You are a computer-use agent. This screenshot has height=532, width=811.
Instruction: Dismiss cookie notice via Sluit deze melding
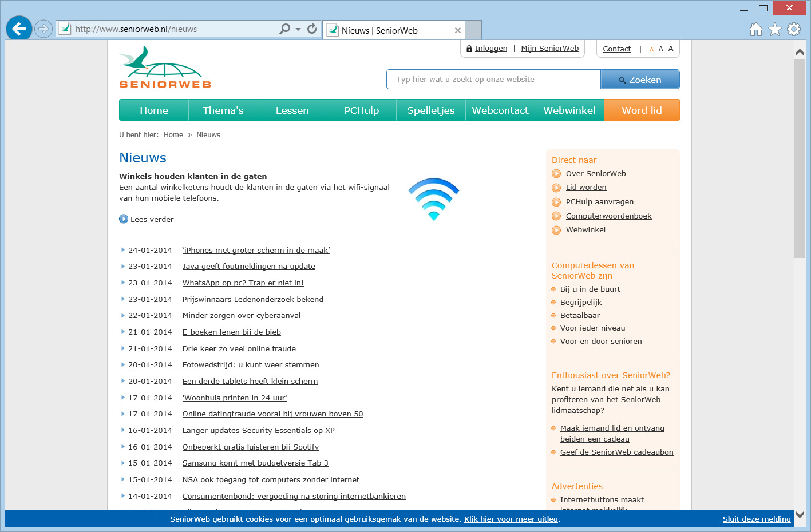click(x=757, y=519)
